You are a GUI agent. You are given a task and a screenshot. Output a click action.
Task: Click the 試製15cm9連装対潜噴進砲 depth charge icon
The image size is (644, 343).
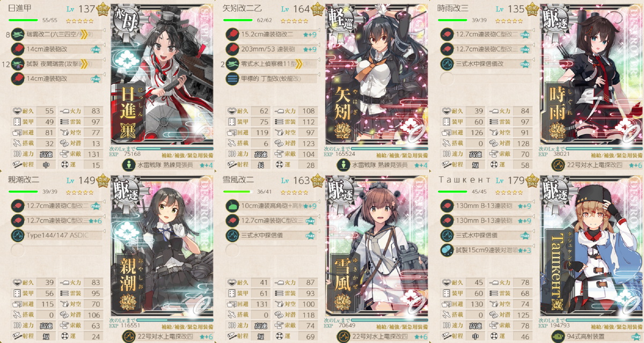pos(445,250)
